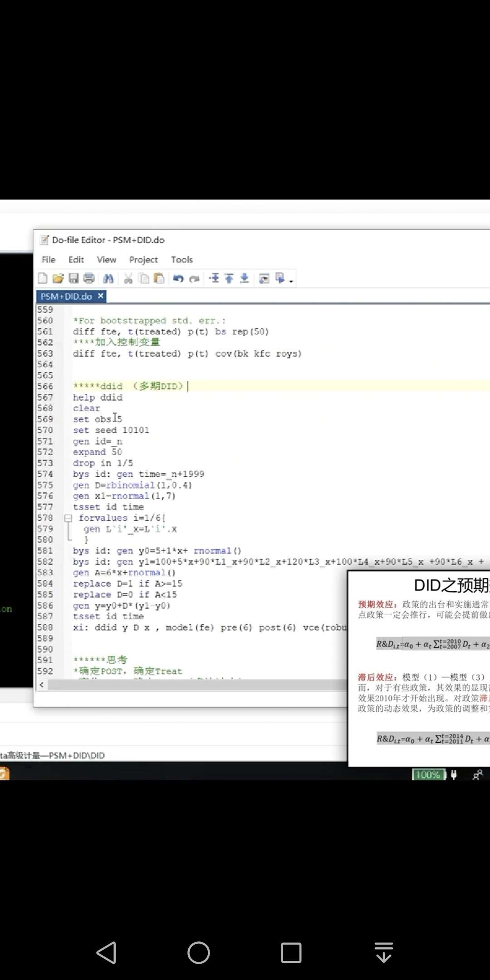Open the Edit menu

76,260
